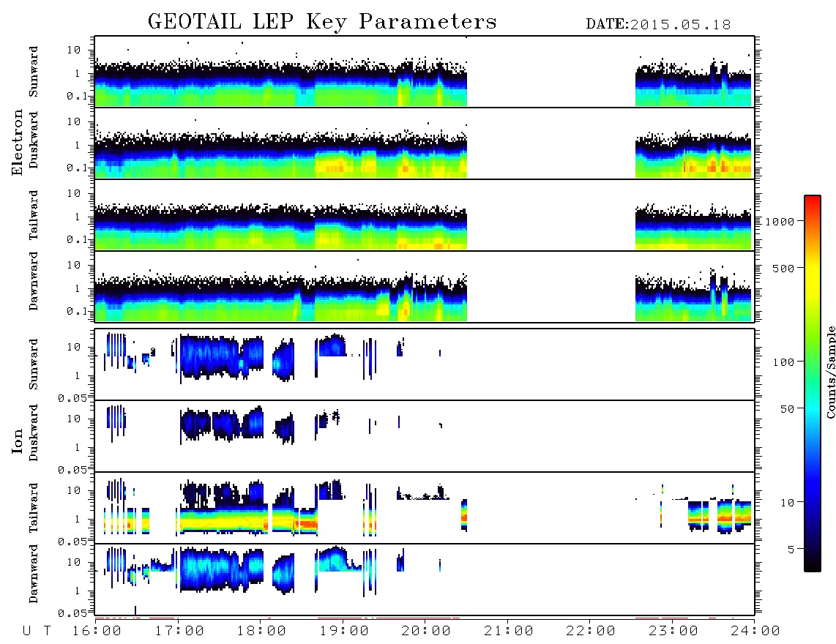Screen dimensions: 836x644
Task: Click the 23:00 time tick label
Action: (x=673, y=632)
